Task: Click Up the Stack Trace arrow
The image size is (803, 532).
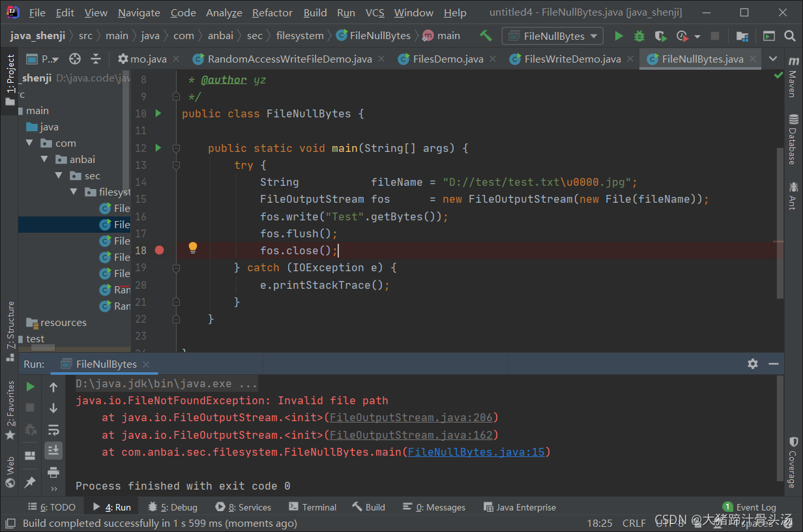Action: click(x=53, y=387)
